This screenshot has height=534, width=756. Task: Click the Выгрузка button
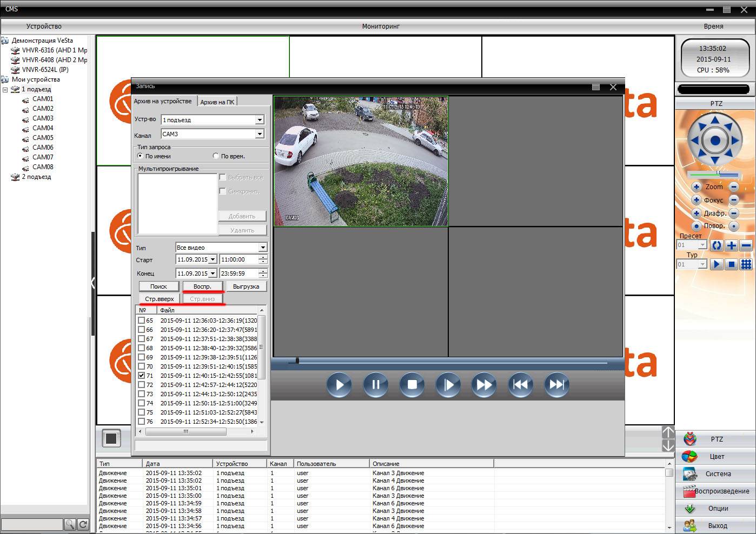(x=246, y=286)
